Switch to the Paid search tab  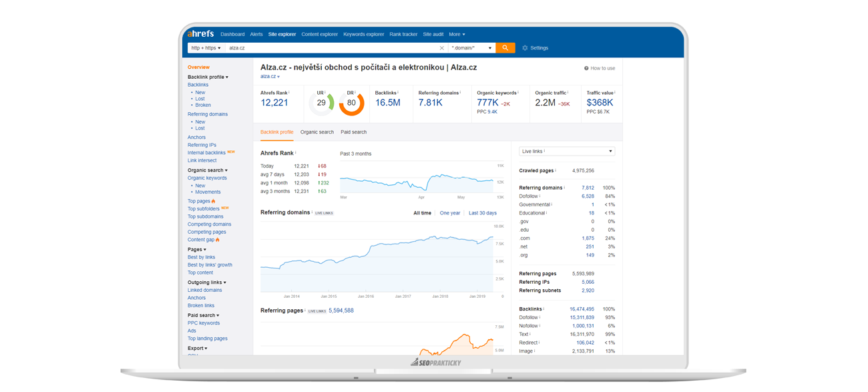pyautogui.click(x=353, y=132)
